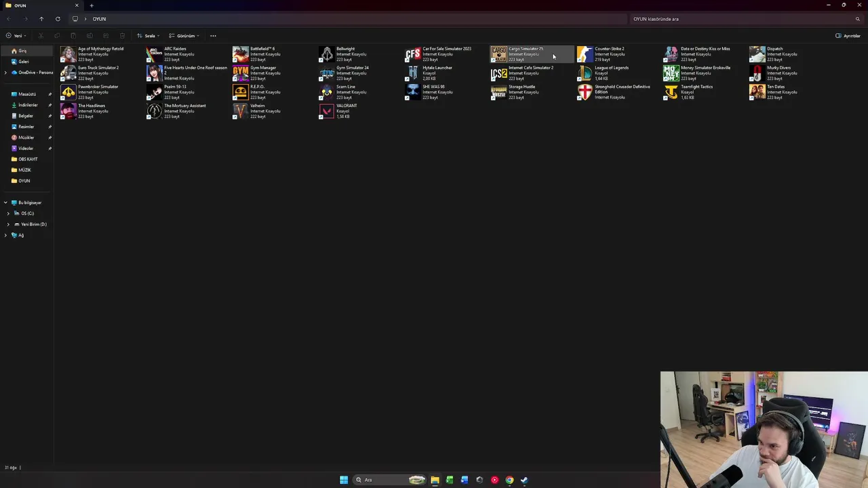Open the Görünüm view dropdown
This screenshot has height=488, width=868.
click(x=184, y=36)
